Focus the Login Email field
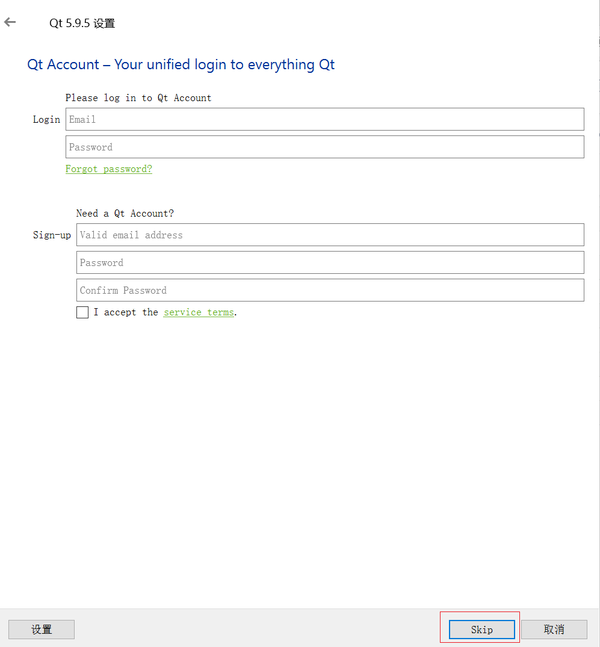Image resolution: width=600 pixels, height=647 pixels. [x=325, y=119]
